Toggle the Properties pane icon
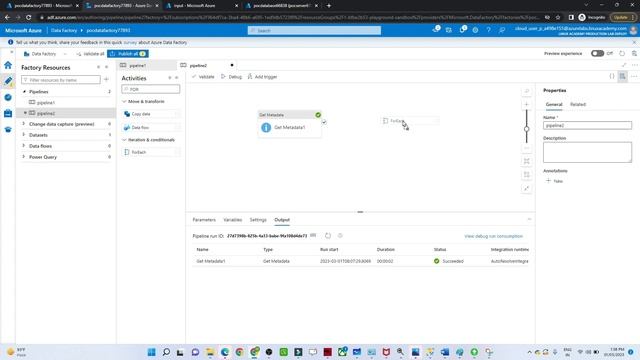This screenshot has width=640, height=360. [x=622, y=76]
